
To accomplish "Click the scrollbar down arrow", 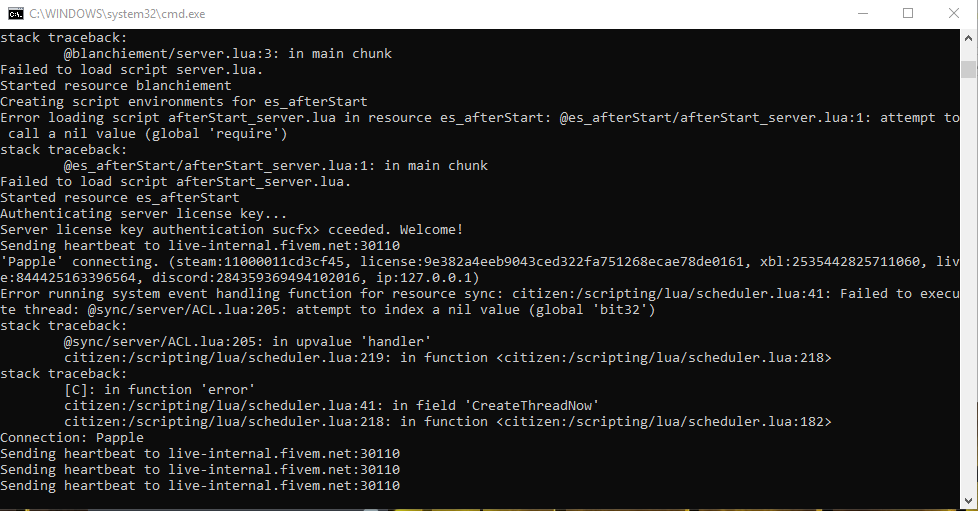I will click(x=969, y=500).
